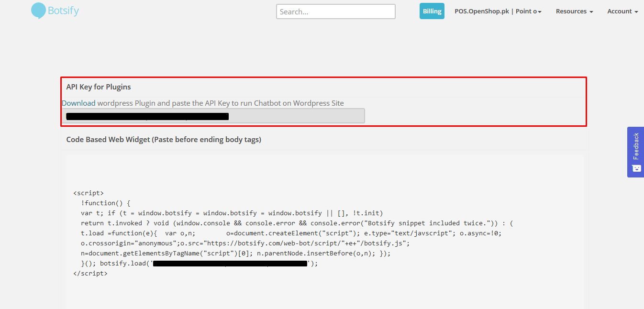Image resolution: width=644 pixels, height=309 pixels.
Task: Open the Resources dropdown menu
Action: pos(574,11)
